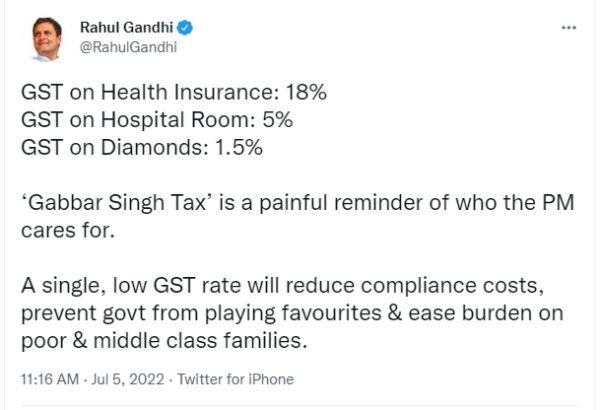Click the 11:16 AM timestamp
Viewport: 600px width, 410px height.
[50, 379]
